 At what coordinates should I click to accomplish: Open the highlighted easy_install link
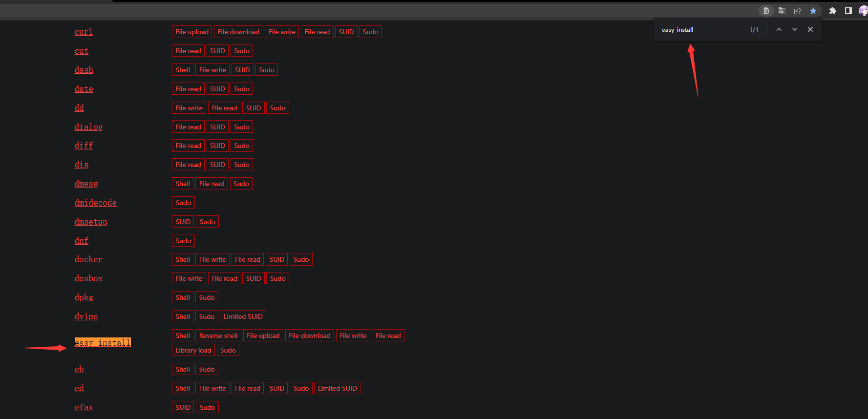click(x=103, y=343)
